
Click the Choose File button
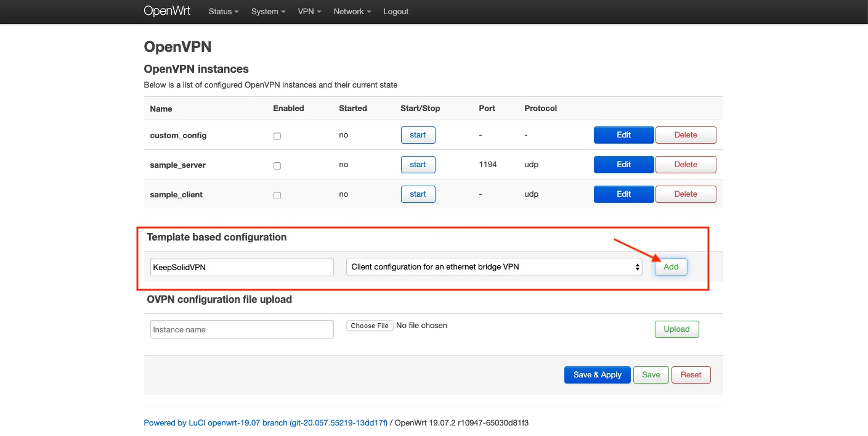(370, 326)
